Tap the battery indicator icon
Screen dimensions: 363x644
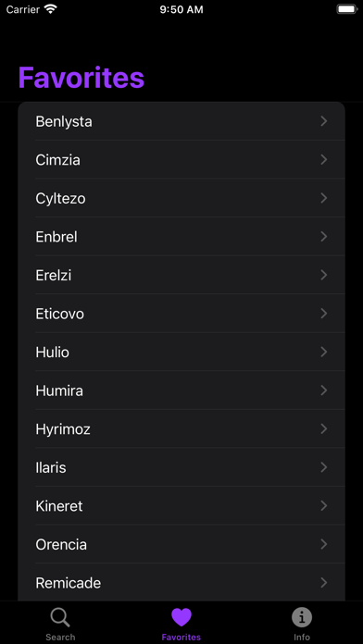(x=347, y=9)
